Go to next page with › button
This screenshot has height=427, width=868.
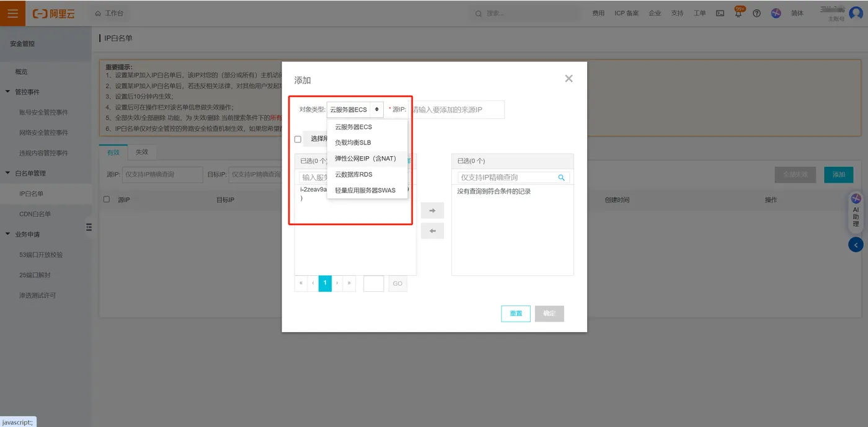337,283
